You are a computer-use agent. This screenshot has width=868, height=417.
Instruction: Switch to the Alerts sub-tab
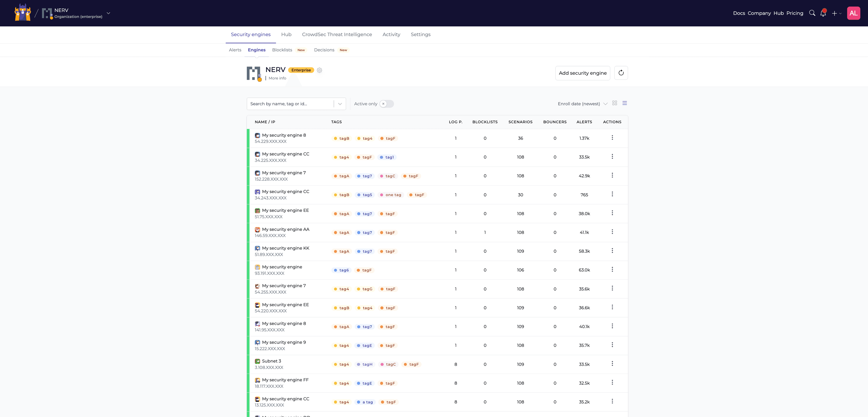point(235,50)
